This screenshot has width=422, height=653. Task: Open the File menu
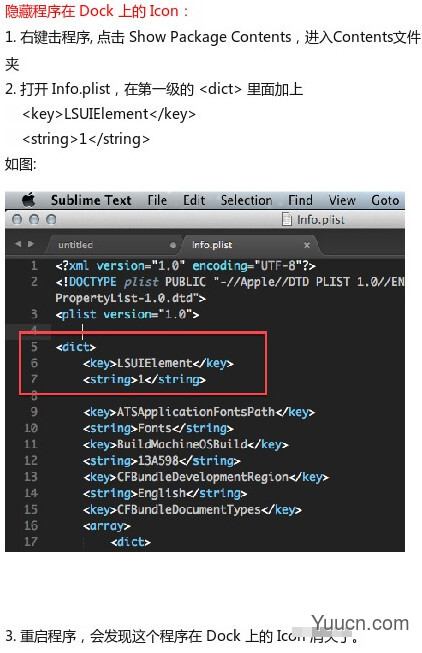(x=157, y=200)
